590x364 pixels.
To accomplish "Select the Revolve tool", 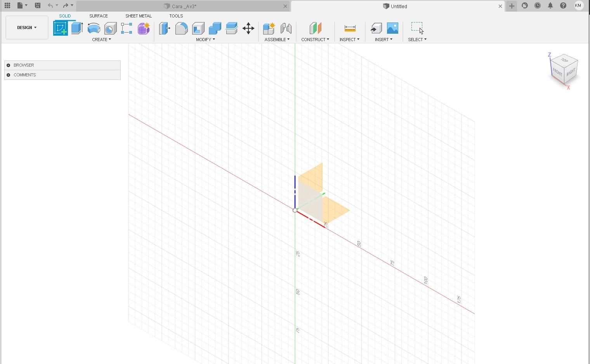I will [94, 28].
